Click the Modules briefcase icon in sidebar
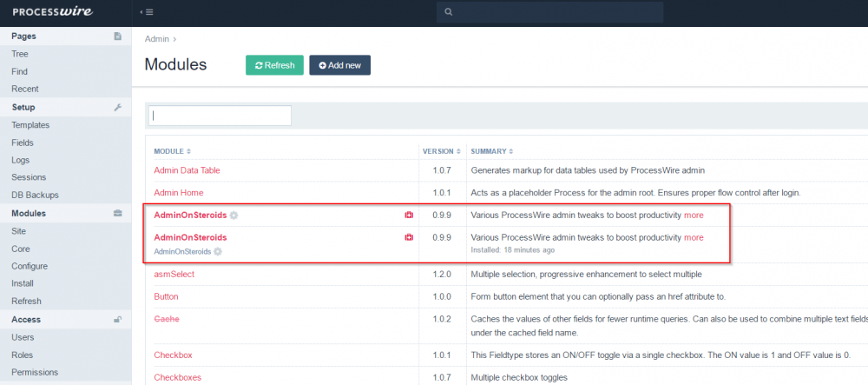Viewport: 868px width, 385px height. point(117,213)
